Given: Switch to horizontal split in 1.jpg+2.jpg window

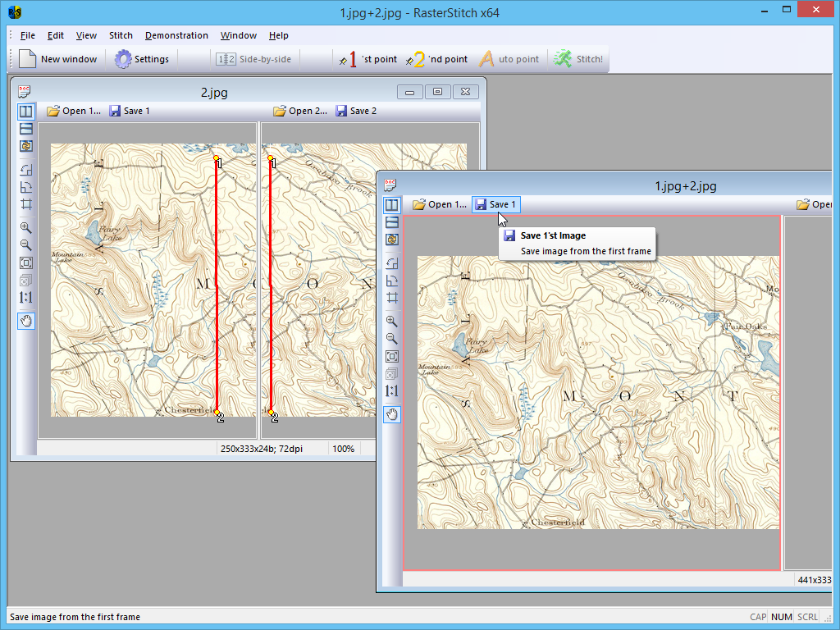Looking at the screenshot, I should click(392, 222).
